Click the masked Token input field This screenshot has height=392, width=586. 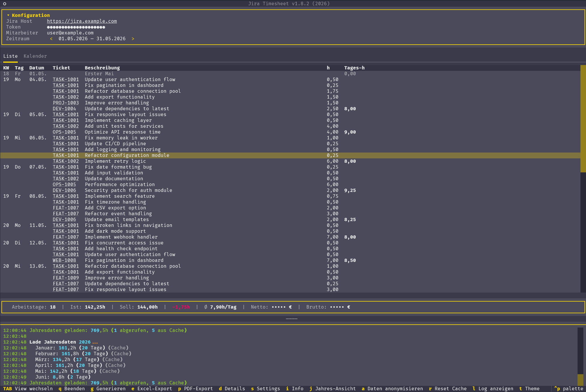point(76,27)
